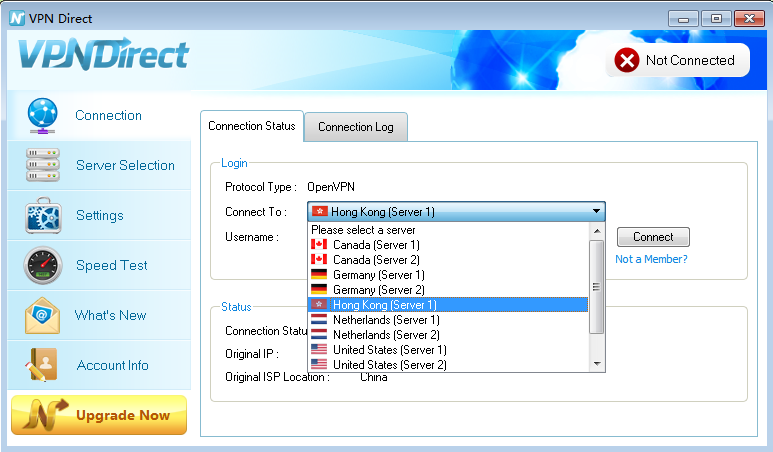Go to the Settings section

click(x=99, y=215)
